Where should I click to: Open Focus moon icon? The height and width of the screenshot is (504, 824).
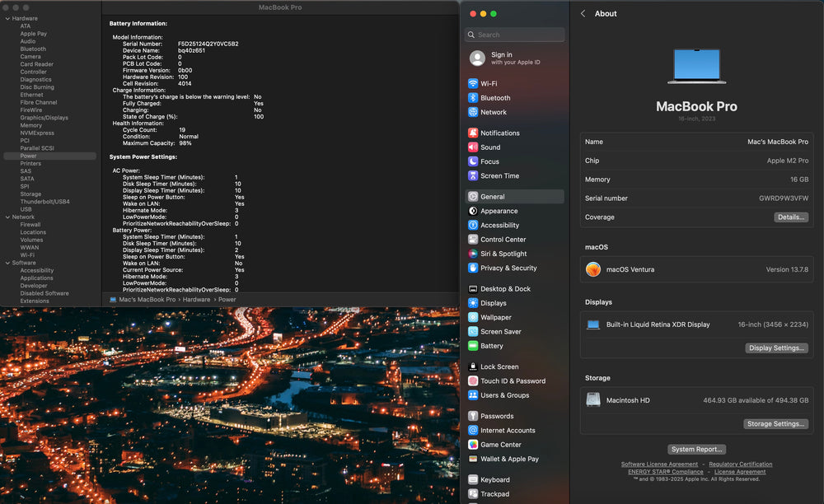(x=473, y=162)
